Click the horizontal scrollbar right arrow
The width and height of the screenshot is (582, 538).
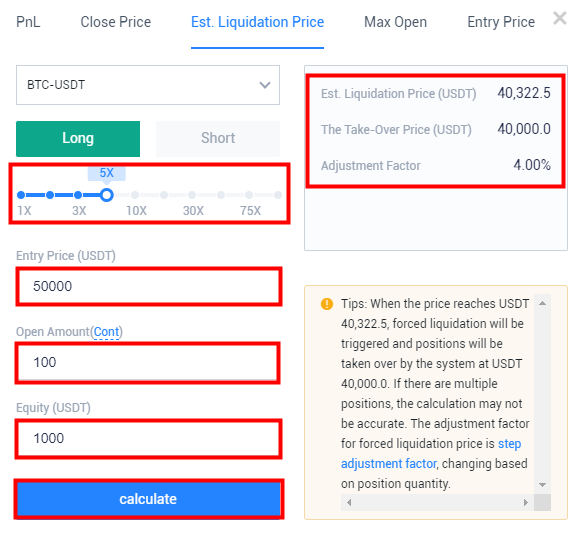(526, 502)
